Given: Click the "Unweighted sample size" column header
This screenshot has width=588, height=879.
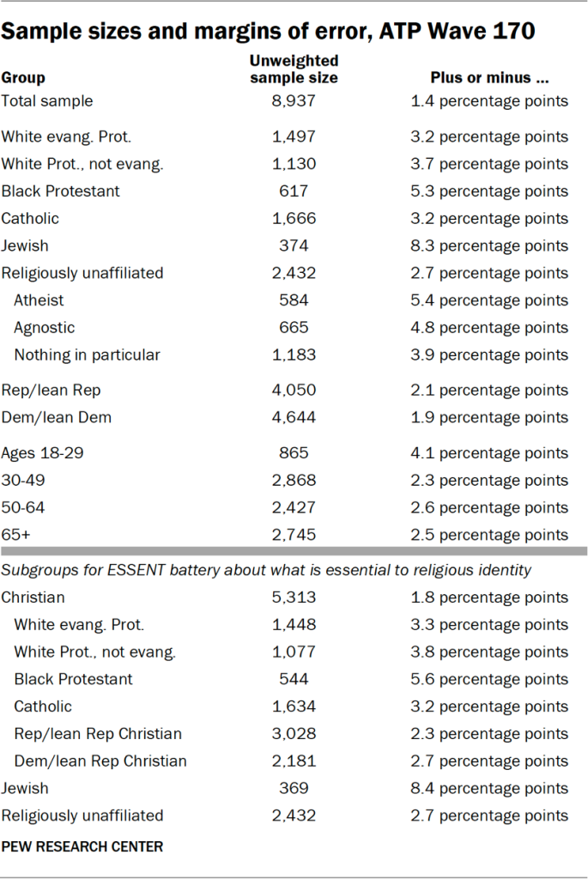Looking at the screenshot, I should tap(294, 69).
